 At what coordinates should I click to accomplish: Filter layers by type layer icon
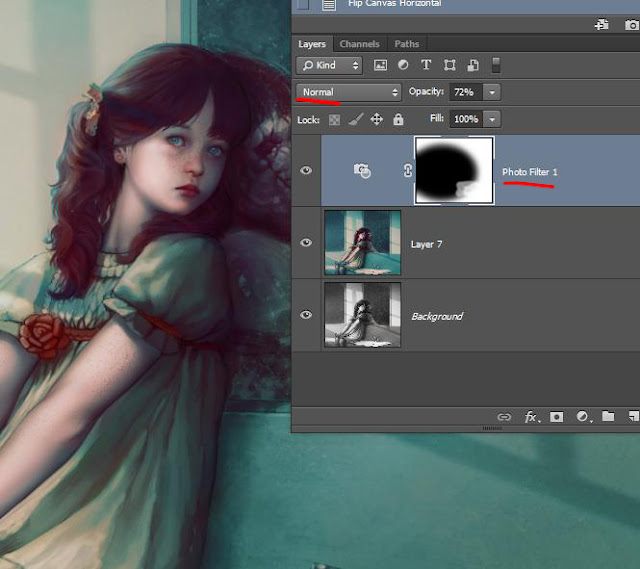point(426,65)
